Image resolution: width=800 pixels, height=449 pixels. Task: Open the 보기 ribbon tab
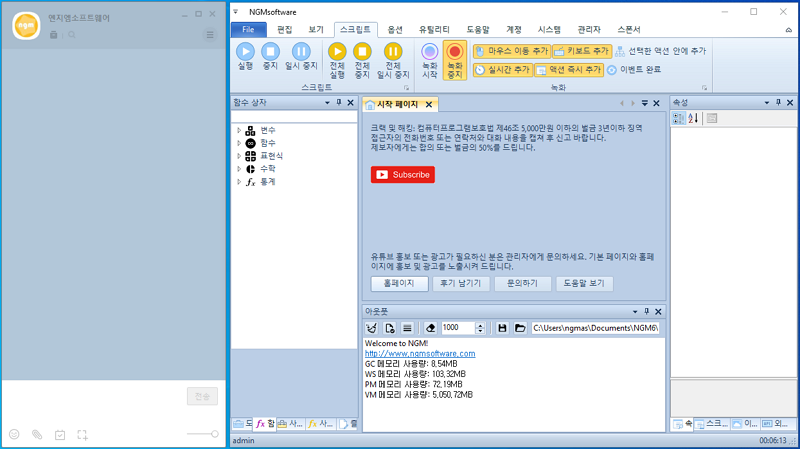[316, 30]
